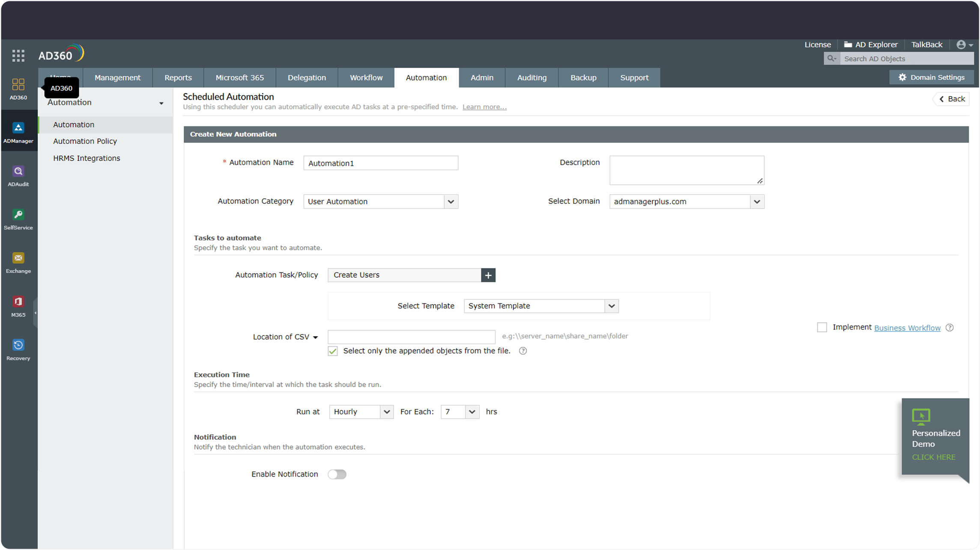Click the Location of CSV input field
The image size is (980, 550).
tap(411, 337)
